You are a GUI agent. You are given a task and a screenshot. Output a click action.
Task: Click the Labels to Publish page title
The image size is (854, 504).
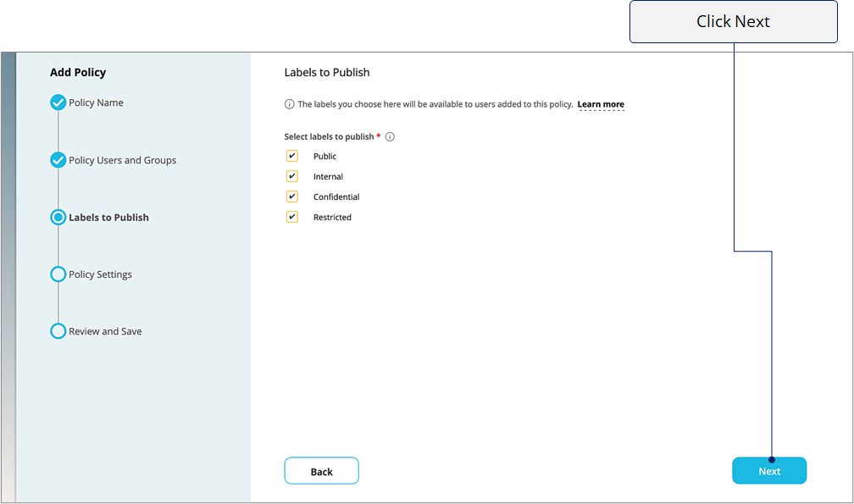pyautogui.click(x=327, y=72)
